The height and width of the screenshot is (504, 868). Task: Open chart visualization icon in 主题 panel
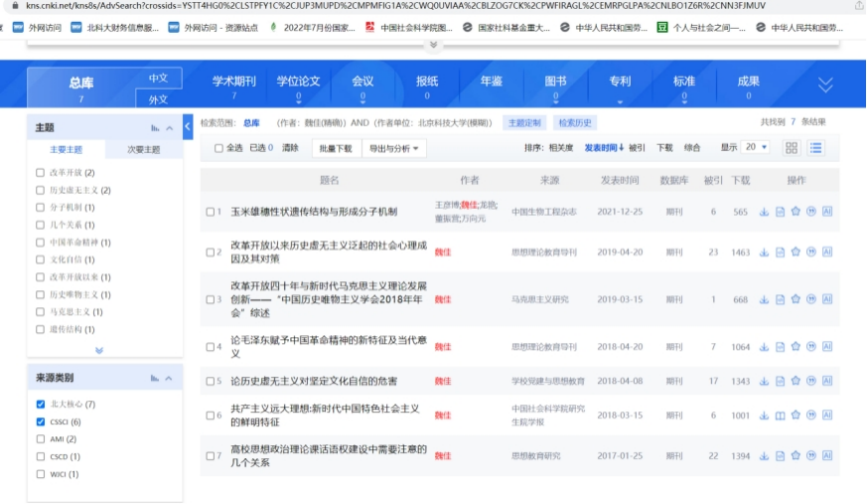155,128
